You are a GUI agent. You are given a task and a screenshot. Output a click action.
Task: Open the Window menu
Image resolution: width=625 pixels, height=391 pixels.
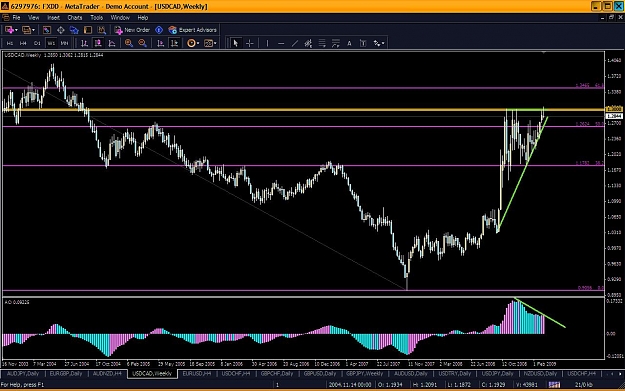pyautogui.click(x=120, y=18)
